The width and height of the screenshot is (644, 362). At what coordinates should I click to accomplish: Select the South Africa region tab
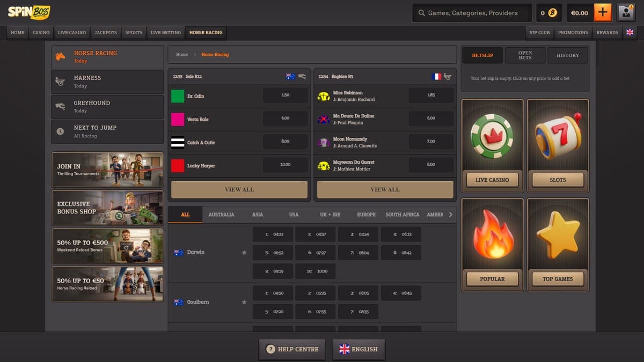point(402,215)
